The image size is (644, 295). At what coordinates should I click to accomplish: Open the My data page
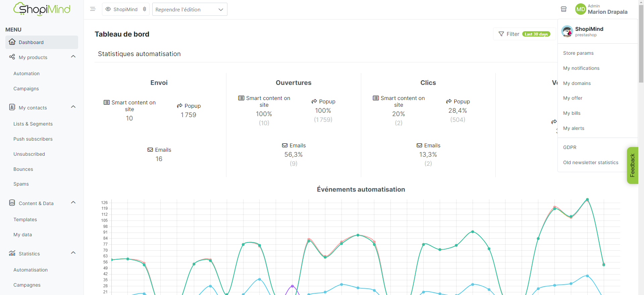tap(22, 235)
